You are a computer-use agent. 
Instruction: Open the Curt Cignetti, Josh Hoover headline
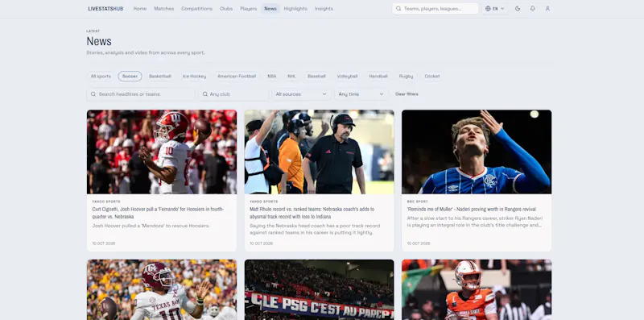coord(158,213)
